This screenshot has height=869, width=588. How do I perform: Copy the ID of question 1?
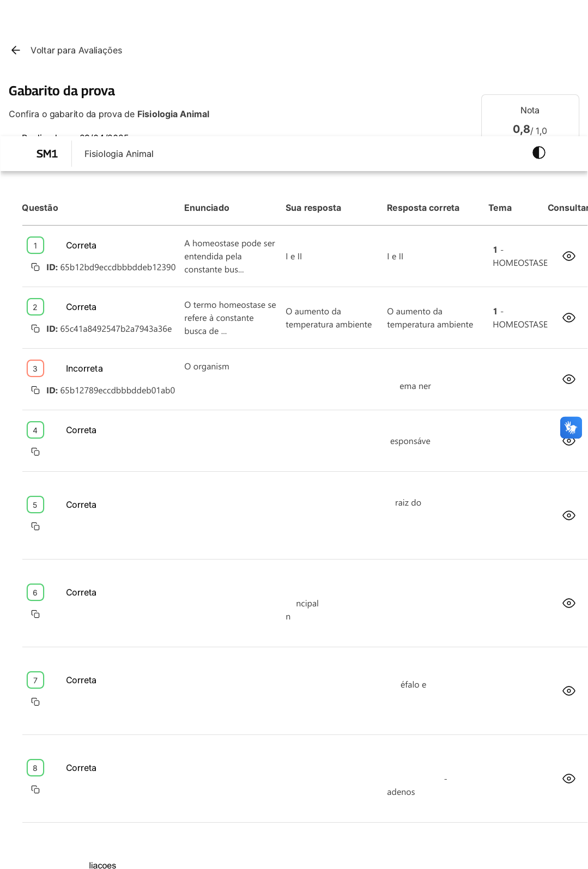(35, 267)
